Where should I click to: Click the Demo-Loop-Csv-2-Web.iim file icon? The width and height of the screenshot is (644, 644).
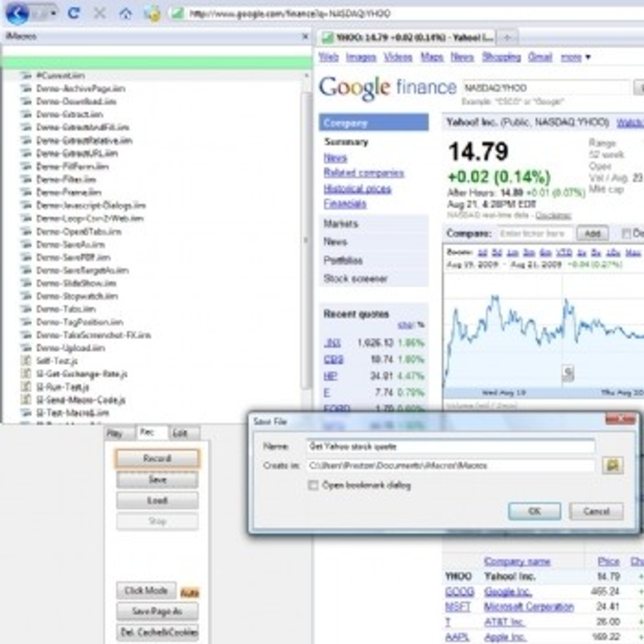point(26,218)
